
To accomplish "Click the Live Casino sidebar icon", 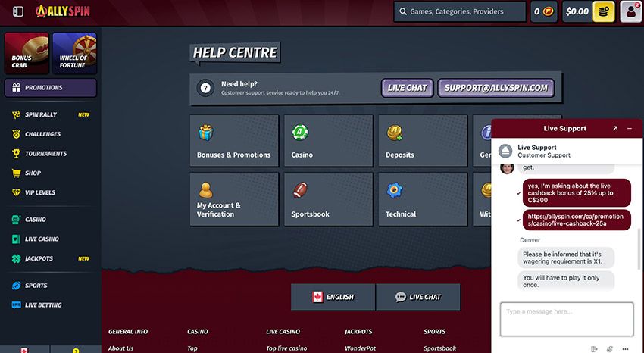I will (16, 239).
